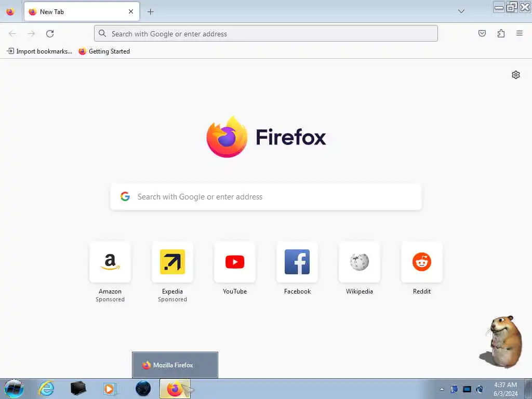This screenshot has height=399, width=532.
Task: Click the rightmost round tray icon
Action: pyautogui.click(x=480, y=389)
